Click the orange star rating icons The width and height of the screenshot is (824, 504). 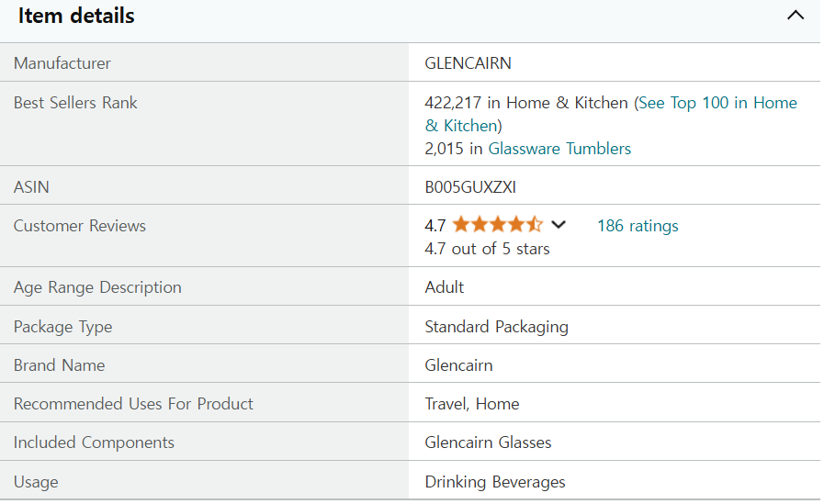pyautogui.click(x=497, y=225)
